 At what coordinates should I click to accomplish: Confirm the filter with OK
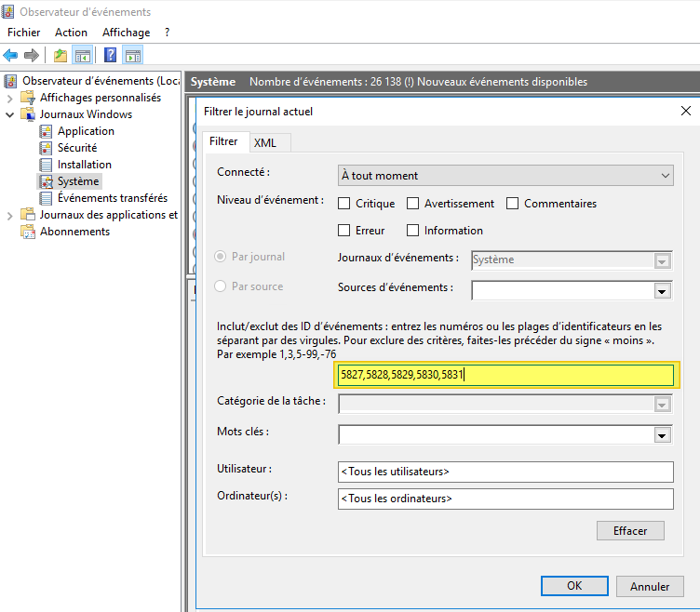574,586
